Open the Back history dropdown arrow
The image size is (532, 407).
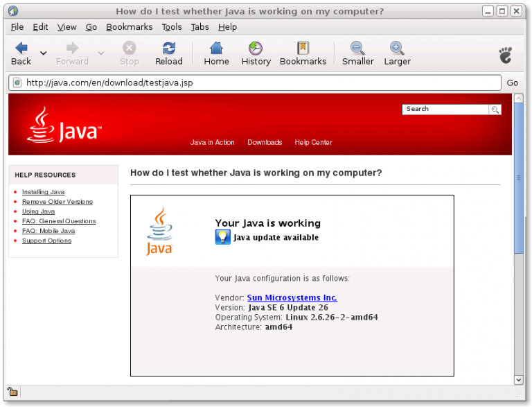44,53
